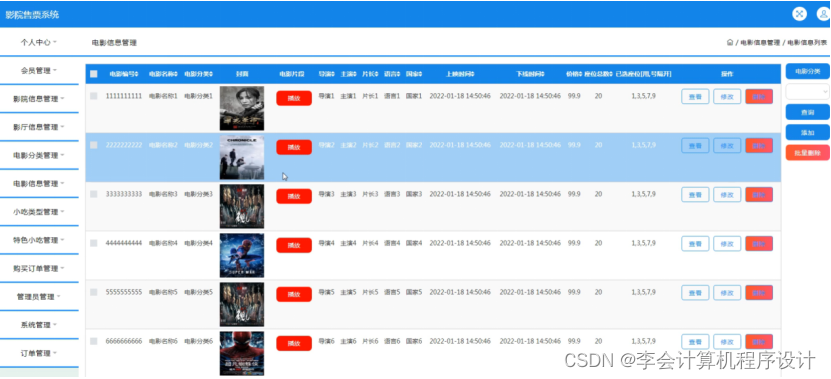Viewport: 831px width, 379px height.
Task: Click the 批量删除 batch delete button
Action: [x=808, y=153]
